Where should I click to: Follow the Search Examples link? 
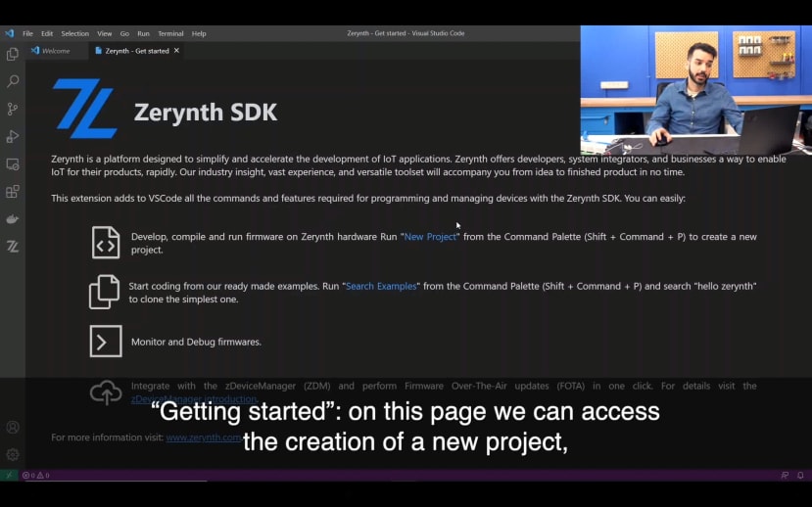(381, 286)
